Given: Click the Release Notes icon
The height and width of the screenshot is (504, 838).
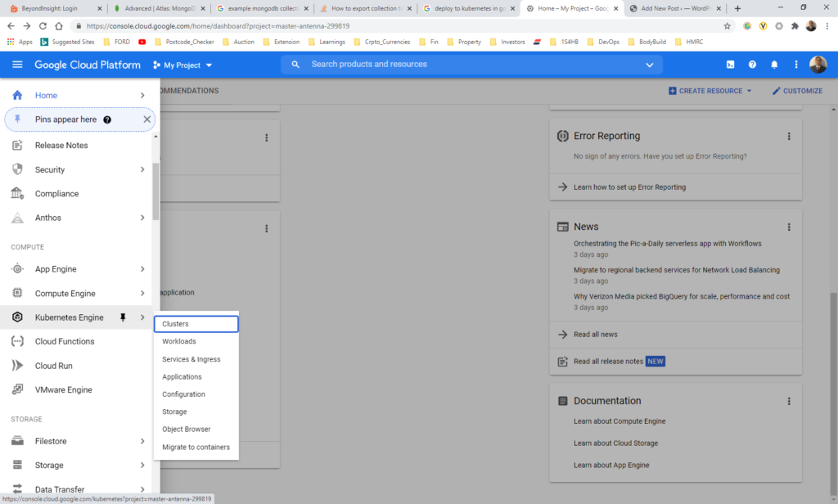Looking at the screenshot, I should pyautogui.click(x=17, y=146).
